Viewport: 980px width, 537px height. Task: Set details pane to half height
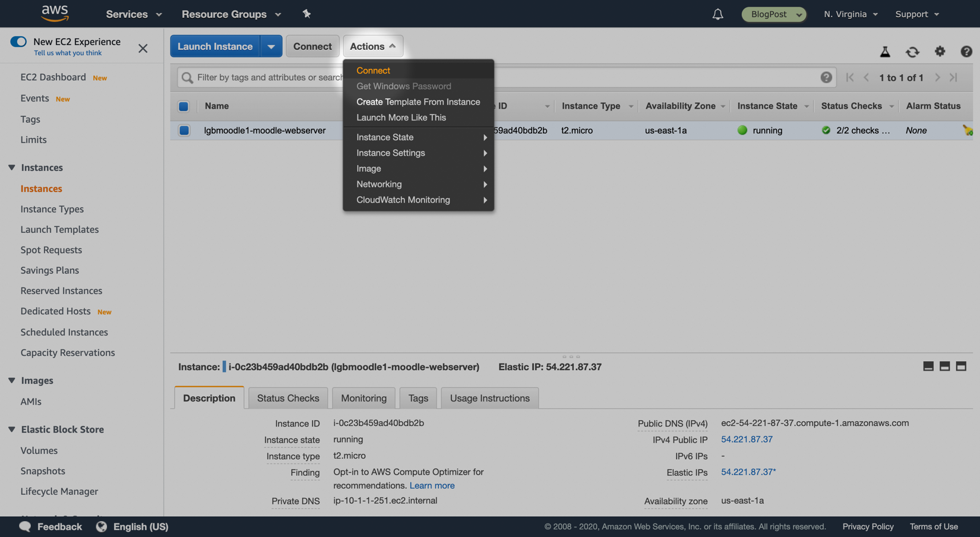(944, 367)
